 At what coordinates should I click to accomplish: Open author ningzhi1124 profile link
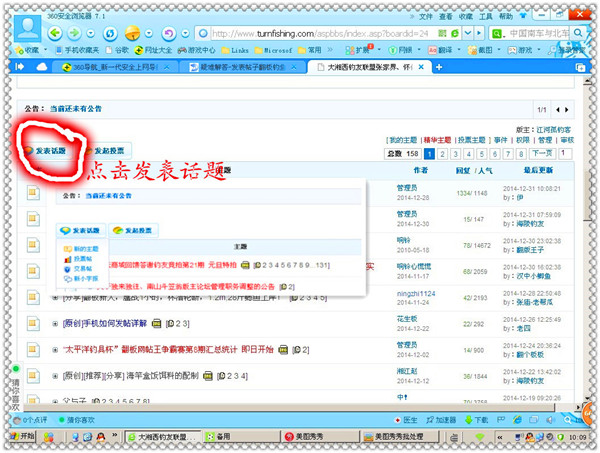tap(416, 294)
